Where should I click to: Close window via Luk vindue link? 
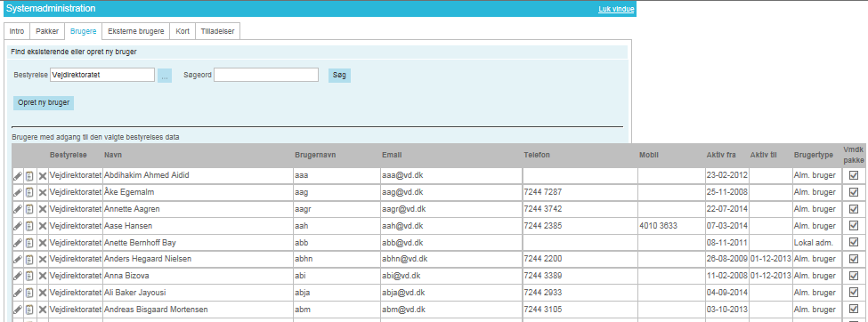coord(616,10)
